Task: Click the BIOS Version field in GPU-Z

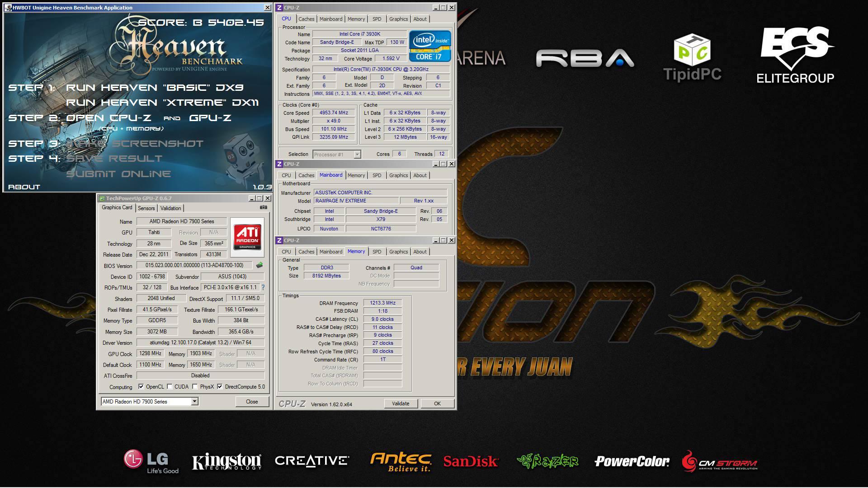Action: tap(194, 265)
